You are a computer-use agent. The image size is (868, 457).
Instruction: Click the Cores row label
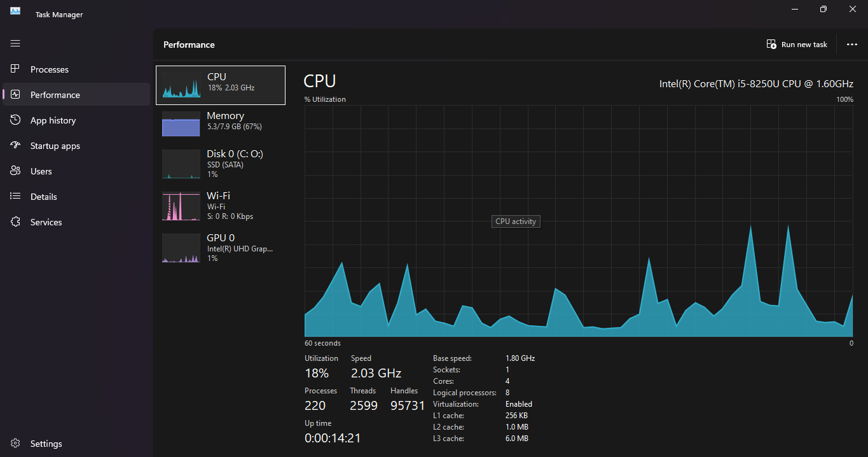point(444,381)
